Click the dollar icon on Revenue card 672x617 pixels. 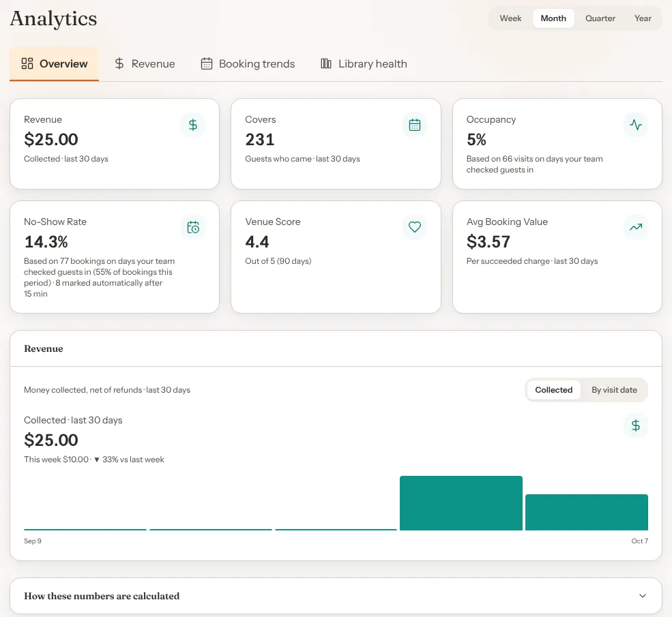(193, 125)
